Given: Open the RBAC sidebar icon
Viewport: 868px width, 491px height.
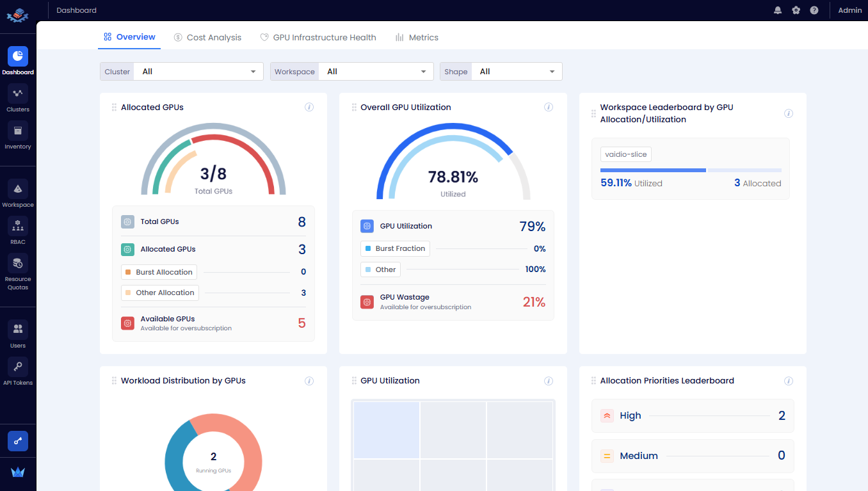Looking at the screenshot, I should click(x=18, y=227).
